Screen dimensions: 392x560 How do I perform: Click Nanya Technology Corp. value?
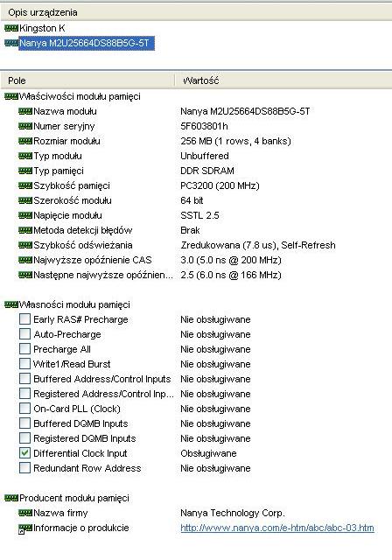(x=233, y=513)
